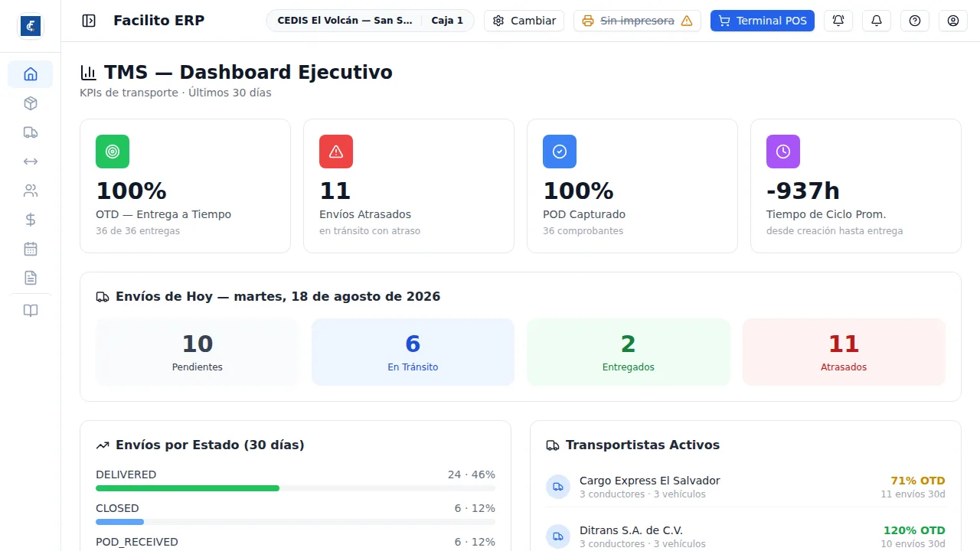This screenshot has width=980, height=551.
Task: Click the blue POD check icon
Action: pyautogui.click(x=560, y=152)
